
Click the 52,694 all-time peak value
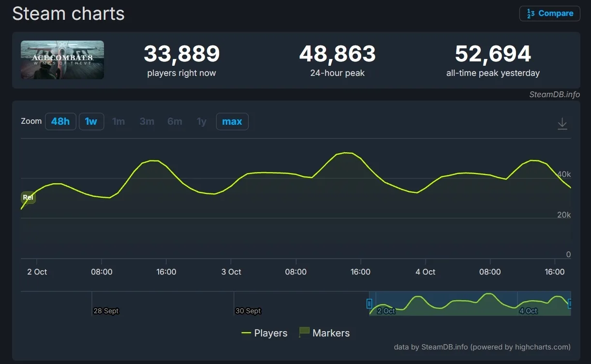(x=493, y=54)
